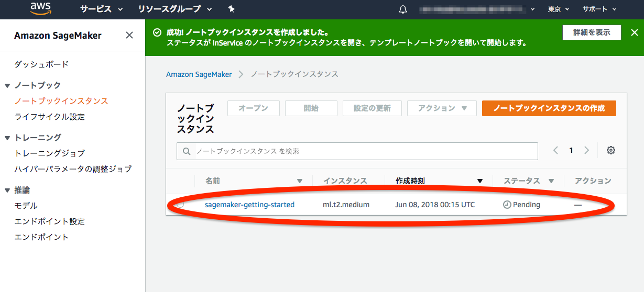Click the Jun 08, 2018 00:15 UTC cell
The image size is (644, 292).
[435, 205]
